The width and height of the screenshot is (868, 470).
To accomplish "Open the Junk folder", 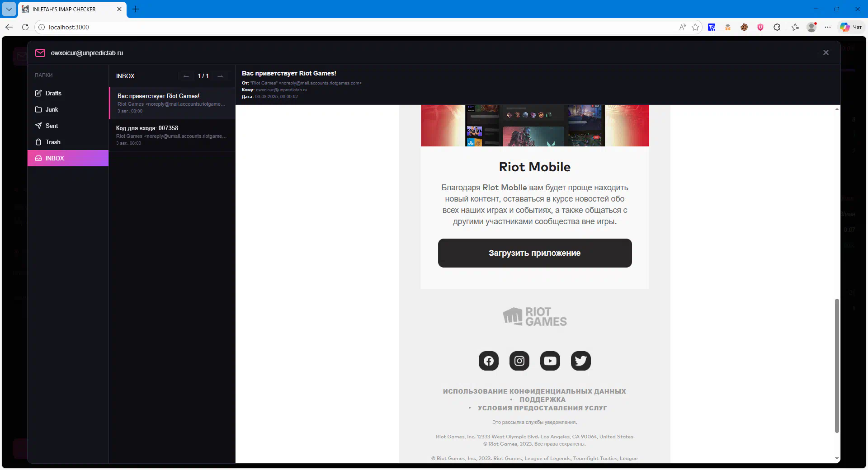I will point(52,109).
